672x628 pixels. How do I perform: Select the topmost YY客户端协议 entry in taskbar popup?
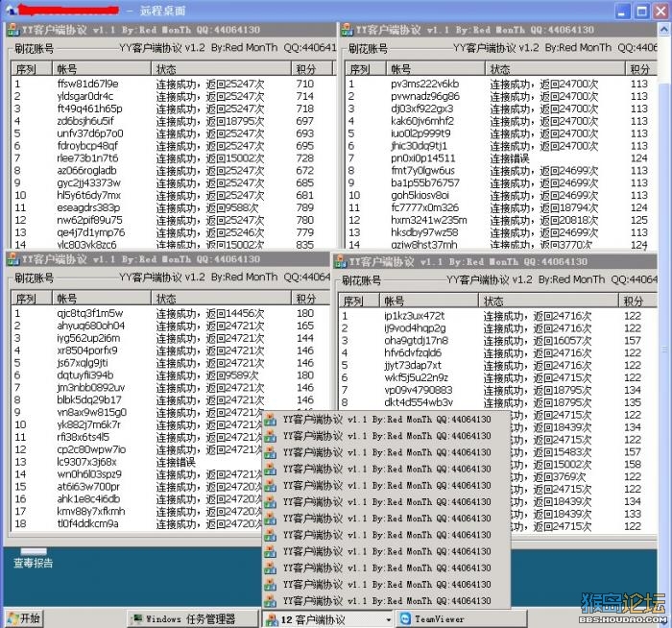387,420
